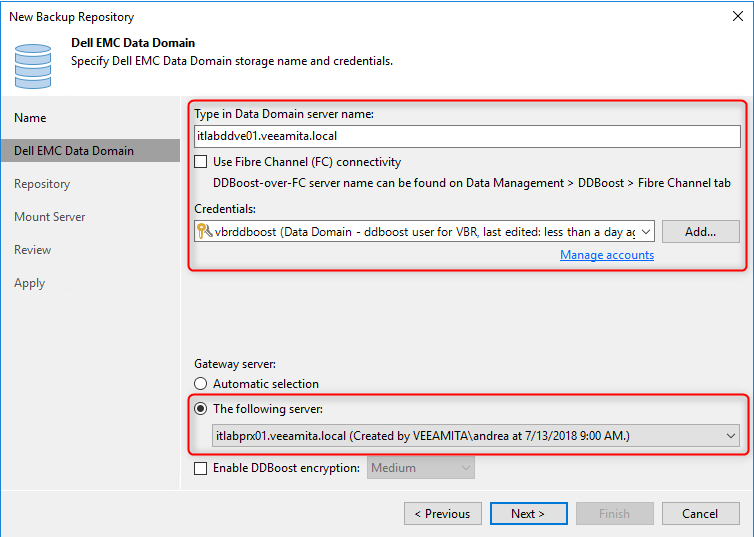Close the New Backup Repository dialog

(x=738, y=16)
